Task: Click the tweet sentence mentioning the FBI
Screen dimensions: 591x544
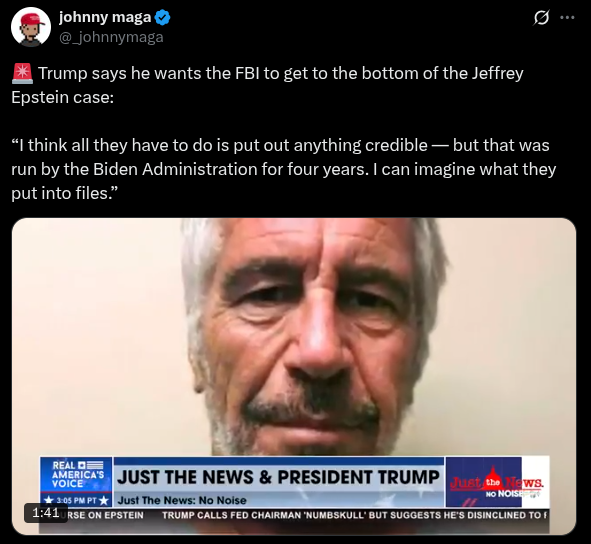Action: pos(267,85)
